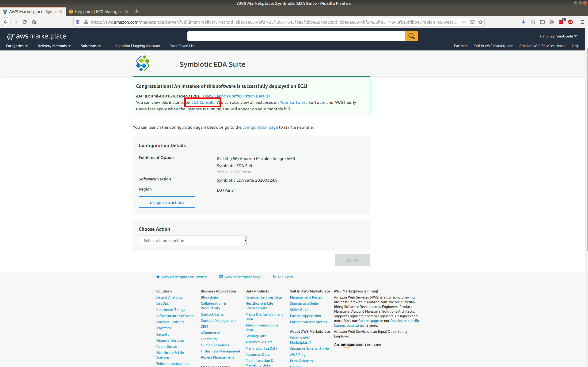This screenshot has width=588, height=367.
Task: Open the Financial Services Data link
Action: (x=264, y=297)
